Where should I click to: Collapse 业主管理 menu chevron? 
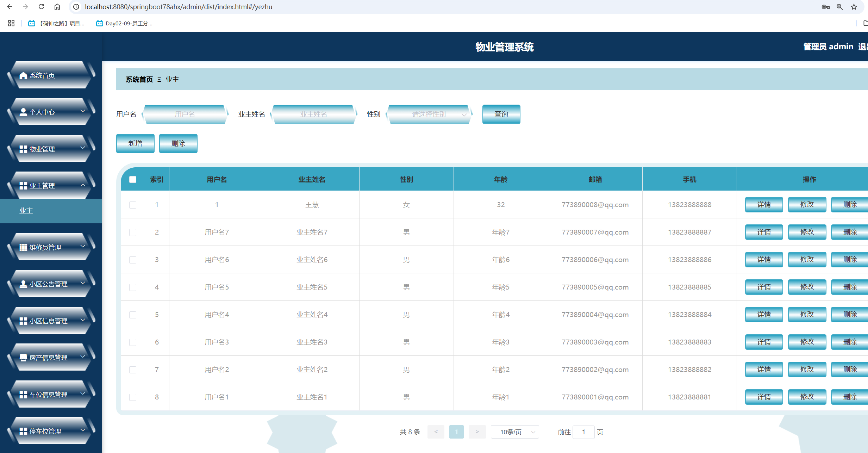pos(83,185)
